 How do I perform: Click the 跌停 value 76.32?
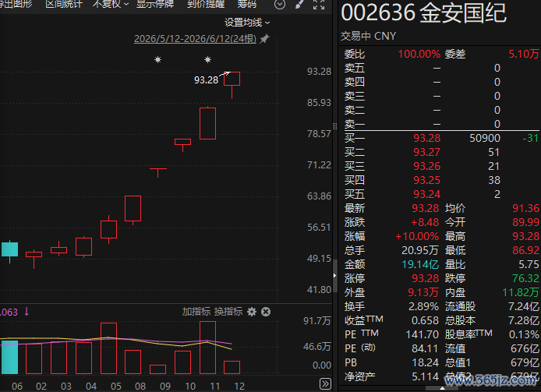tap(525, 278)
